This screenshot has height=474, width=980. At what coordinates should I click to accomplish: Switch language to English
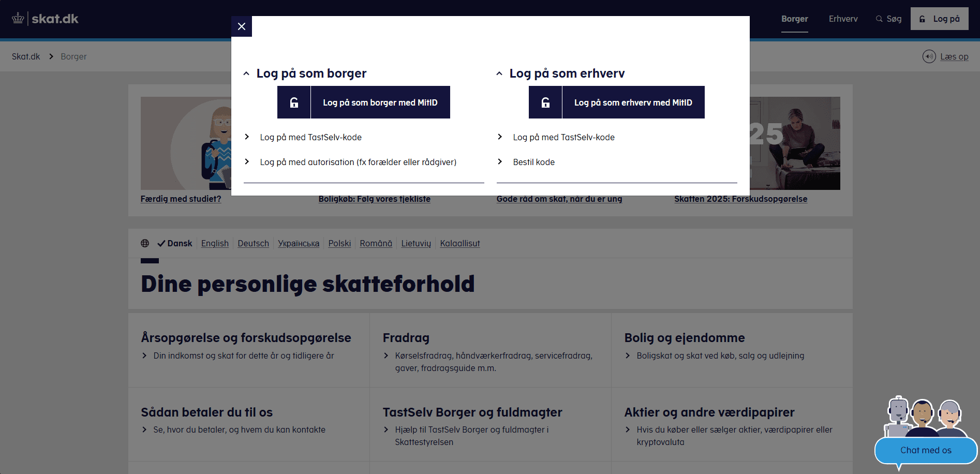point(215,243)
